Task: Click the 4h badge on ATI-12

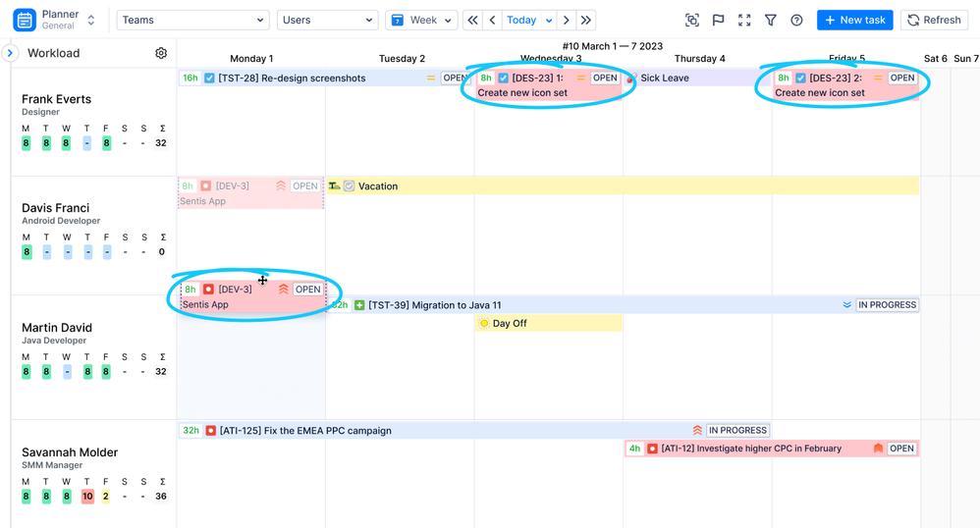Action: point(634,449)
